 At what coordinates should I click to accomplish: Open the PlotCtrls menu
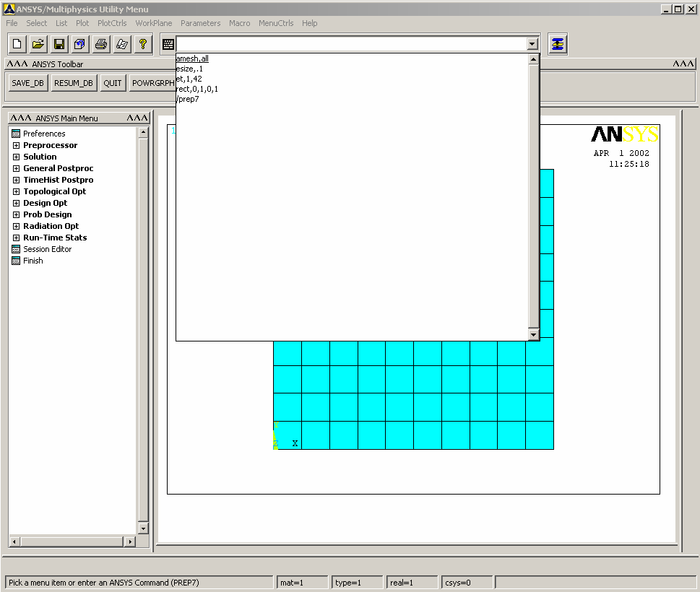tap(112, 23)
